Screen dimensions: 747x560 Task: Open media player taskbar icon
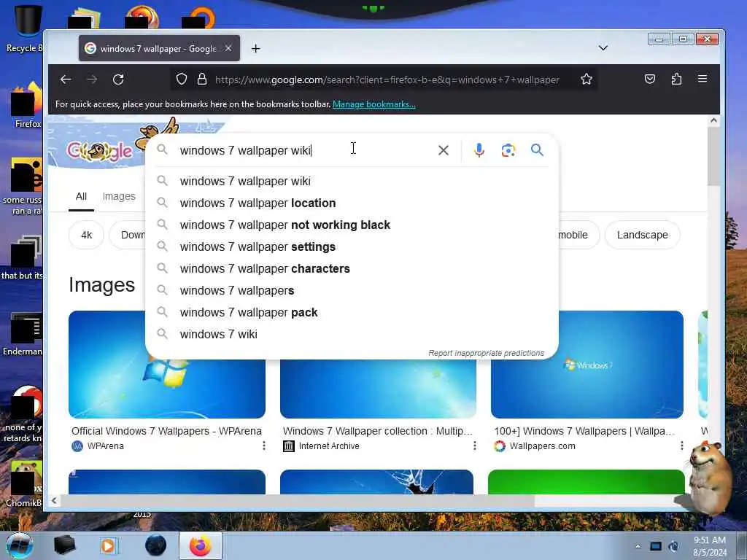point(109,545)
